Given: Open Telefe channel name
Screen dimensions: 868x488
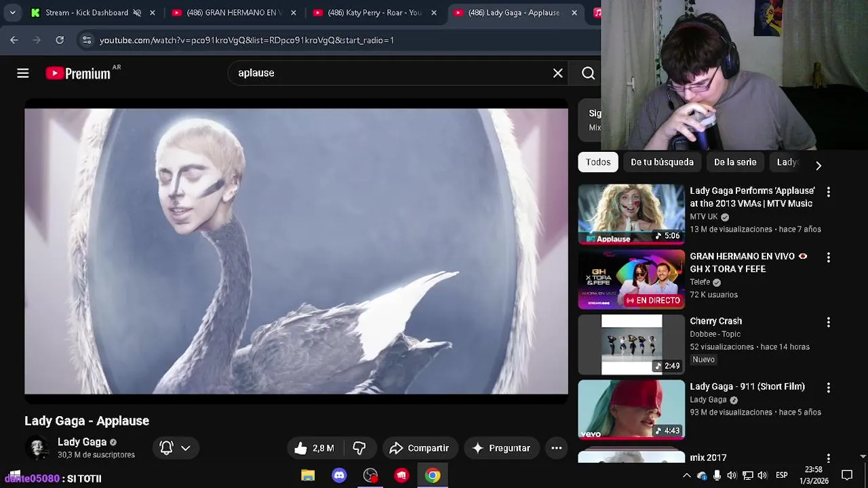Looking at the screenshot, I should 700,282.
